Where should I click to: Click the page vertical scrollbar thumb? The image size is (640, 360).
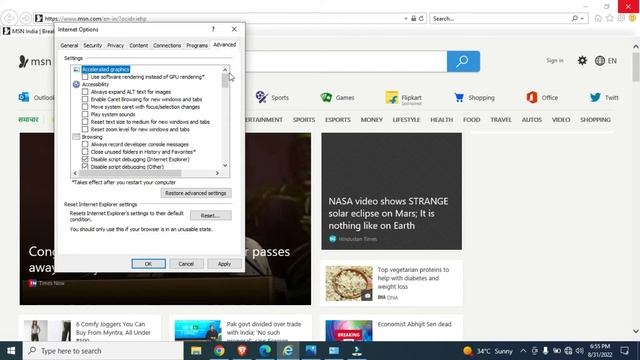(636, 67)
